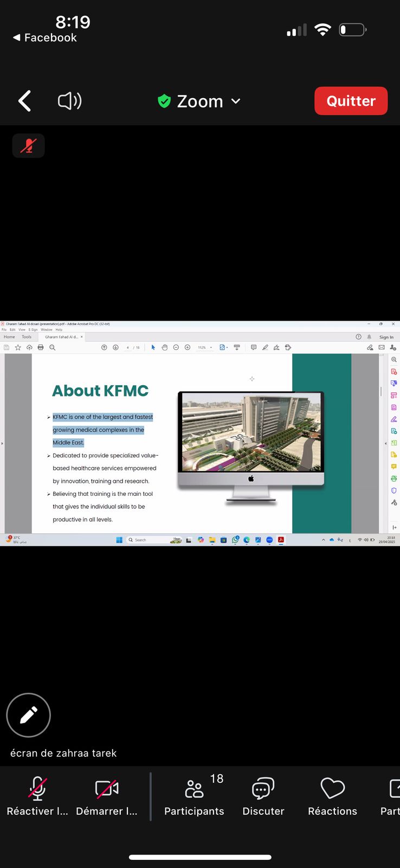
Task: Unmute using the Réactiver microphone toggle
Action: tap(37, 796)
